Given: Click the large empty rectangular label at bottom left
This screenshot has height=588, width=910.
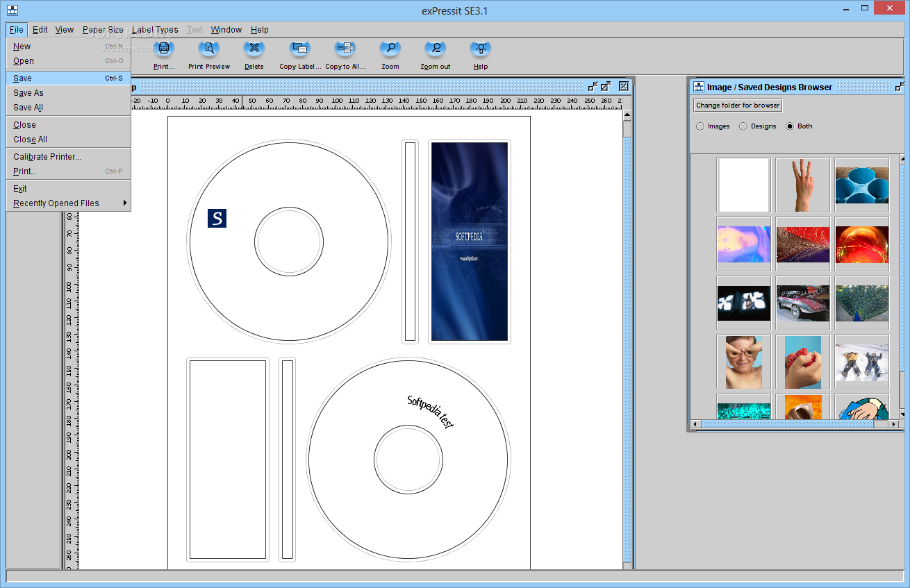Looking at the screenshot, I should point(228,460).
